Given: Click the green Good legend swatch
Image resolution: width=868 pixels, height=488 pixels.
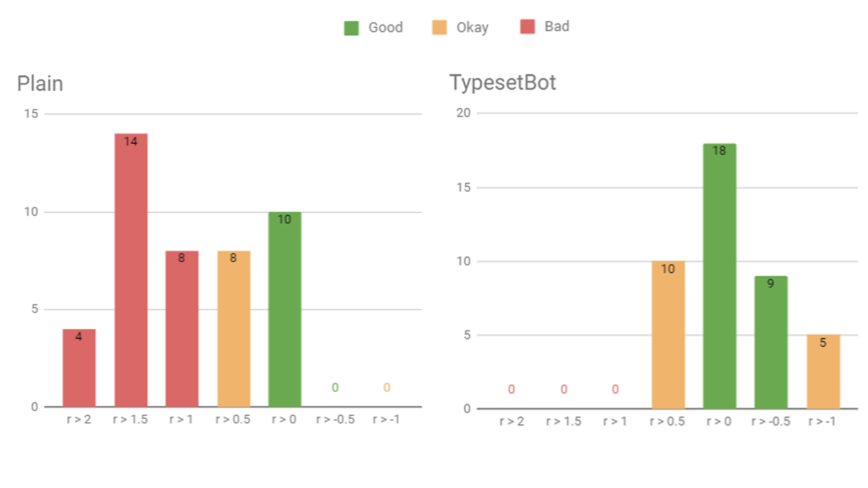Looking at the screenshot, I should (351, 28).
